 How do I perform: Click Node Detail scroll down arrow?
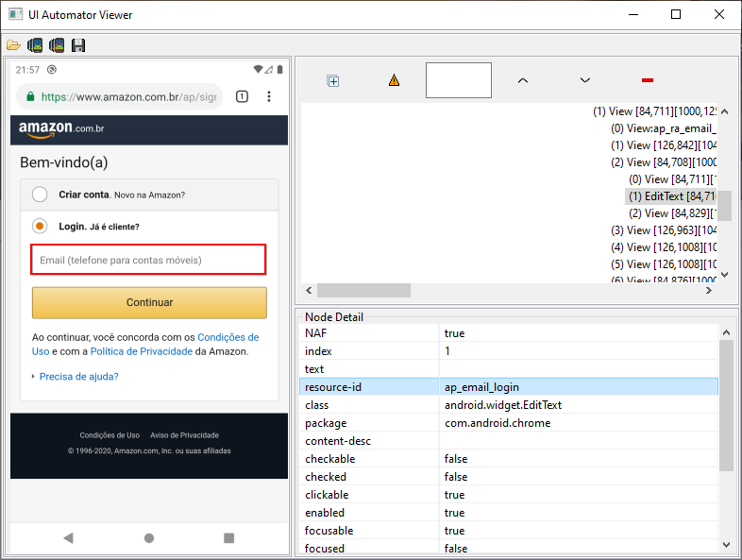click(726, 545)
